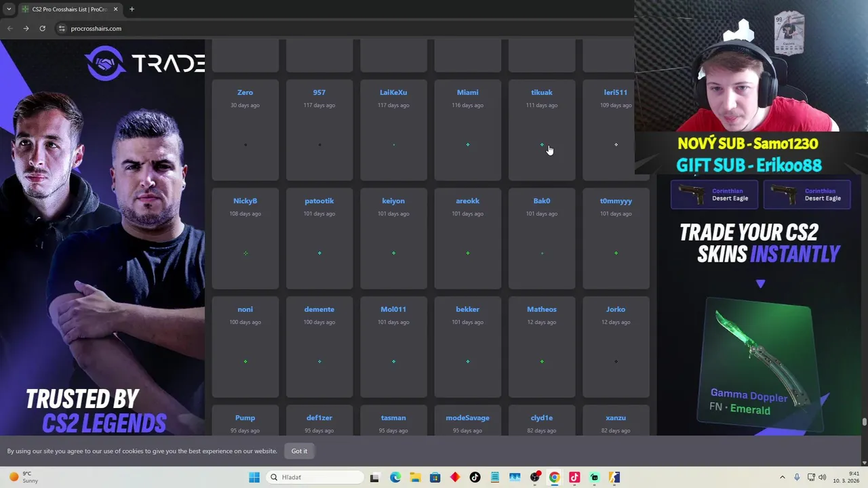
Task: Go forward with the browser forward arrow
Action: (26, 28)
